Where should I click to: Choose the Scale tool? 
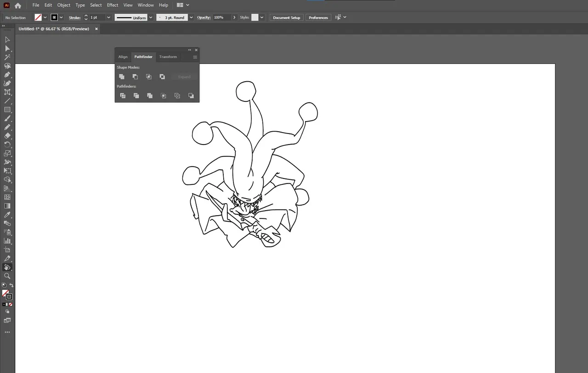[x=7, y=153]
